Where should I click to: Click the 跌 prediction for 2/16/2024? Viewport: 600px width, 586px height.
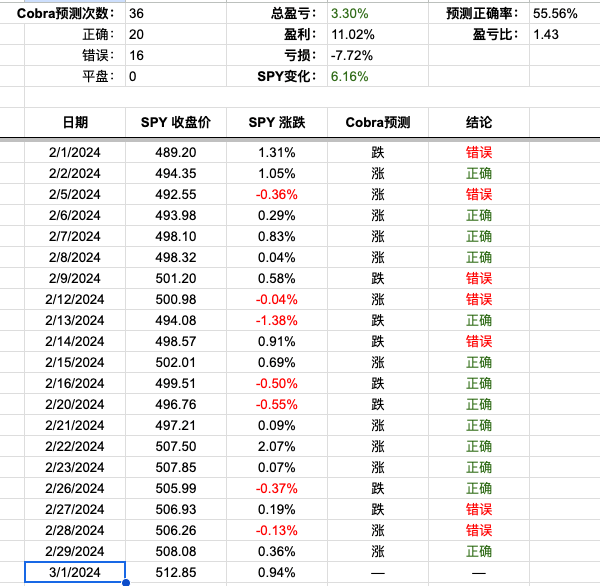[378, 383]
